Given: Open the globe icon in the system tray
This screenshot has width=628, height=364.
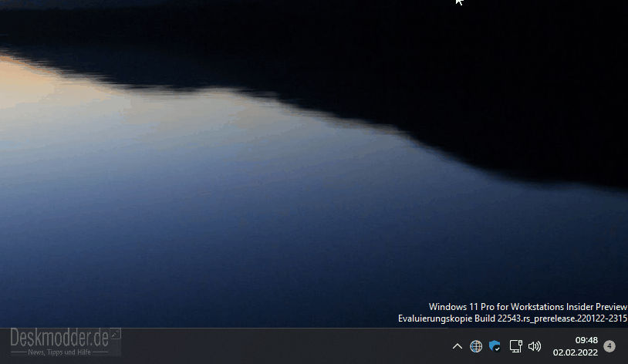Looking at the screenshot, I should coord(476,346).
